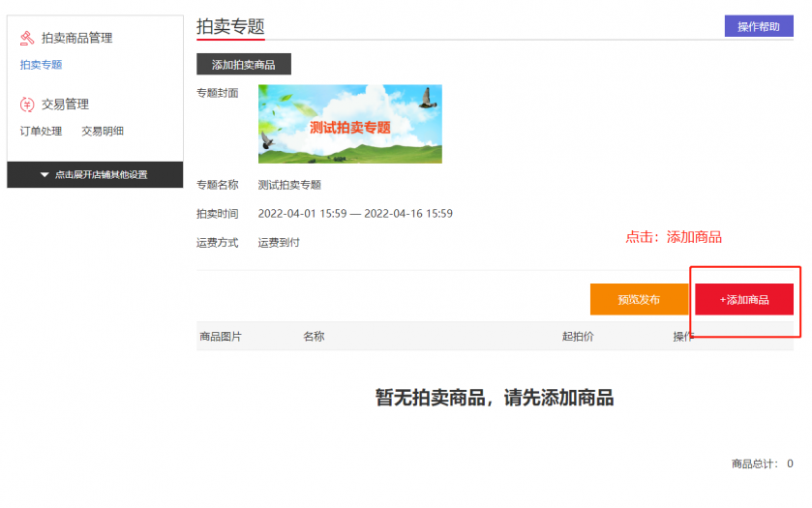The height and width of the screenshot is (508, 812).
Task: Open 订单处理 in the sidebar
Action: coord(41,131)
